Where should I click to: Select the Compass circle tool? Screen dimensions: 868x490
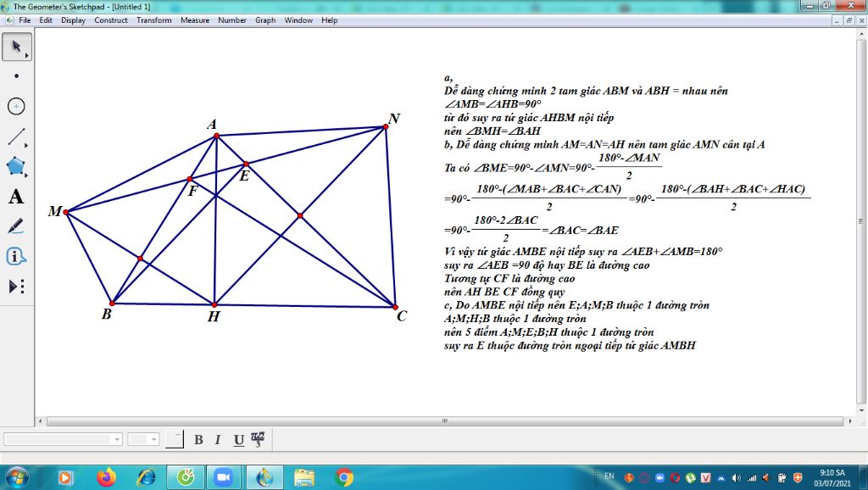(17, 106)
